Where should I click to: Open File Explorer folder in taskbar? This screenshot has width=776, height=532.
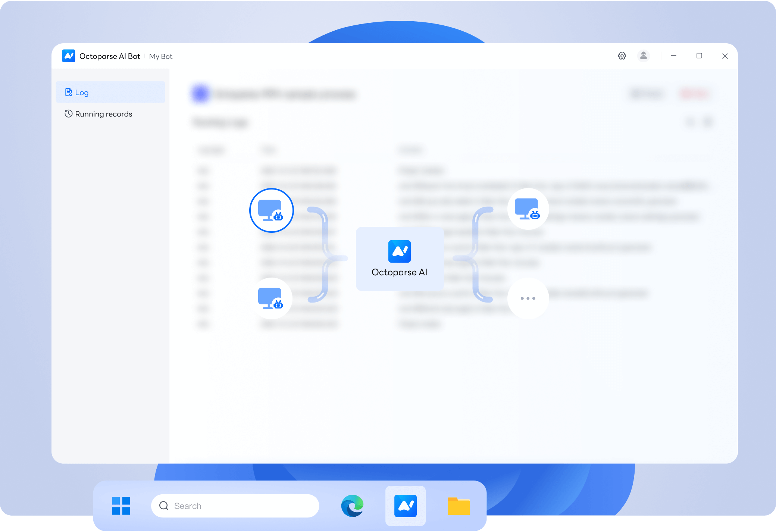click(459, 506)
